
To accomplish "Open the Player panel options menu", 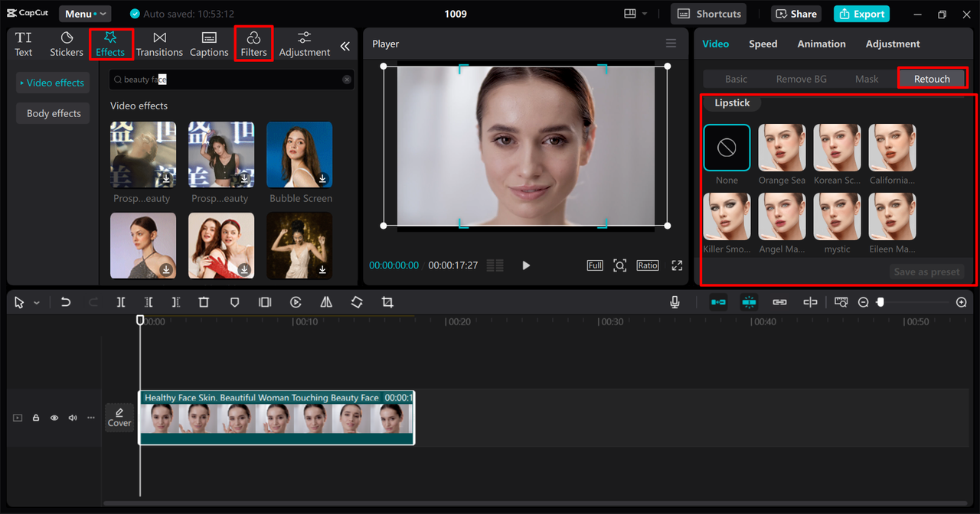I will pyautogui.click(x=671, y=44).
